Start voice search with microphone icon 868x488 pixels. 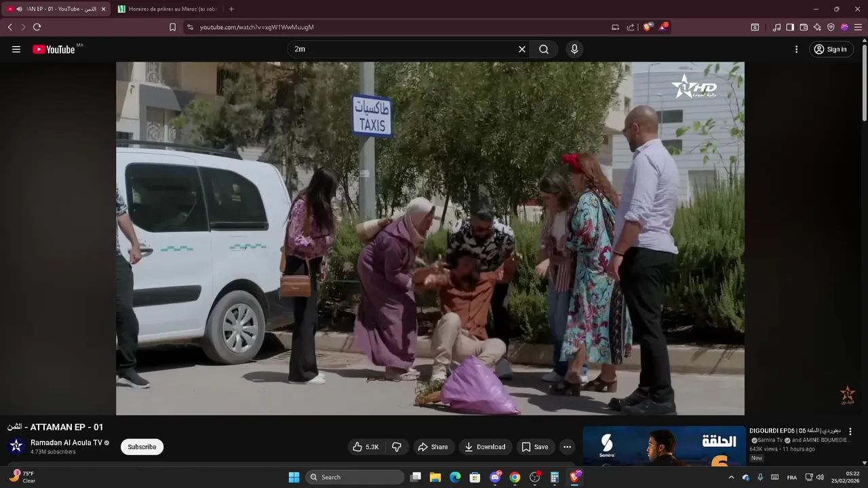pos(574,49)
